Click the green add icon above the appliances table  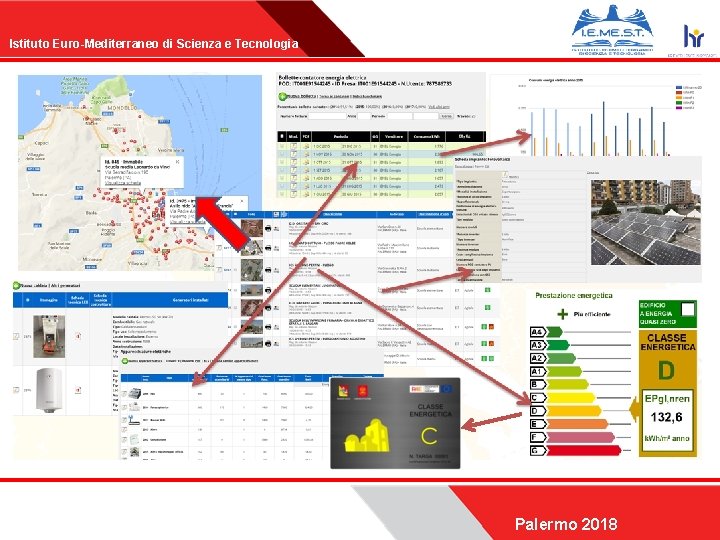point(124,361)
